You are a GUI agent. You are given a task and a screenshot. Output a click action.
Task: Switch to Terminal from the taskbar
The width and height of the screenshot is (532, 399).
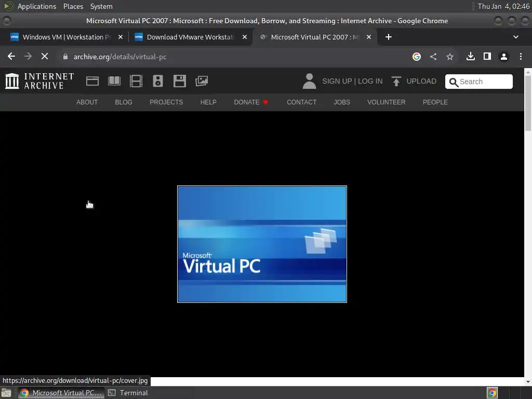click(x=128, y=393)
